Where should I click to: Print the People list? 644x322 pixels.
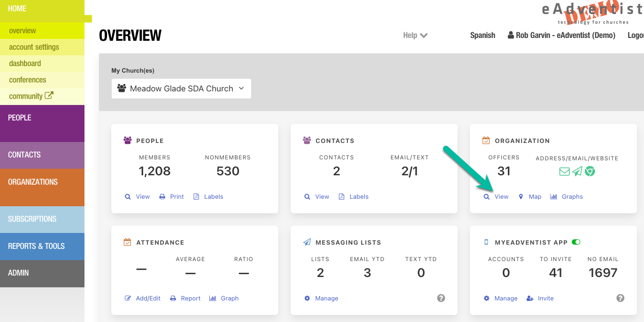coord(171,197)
